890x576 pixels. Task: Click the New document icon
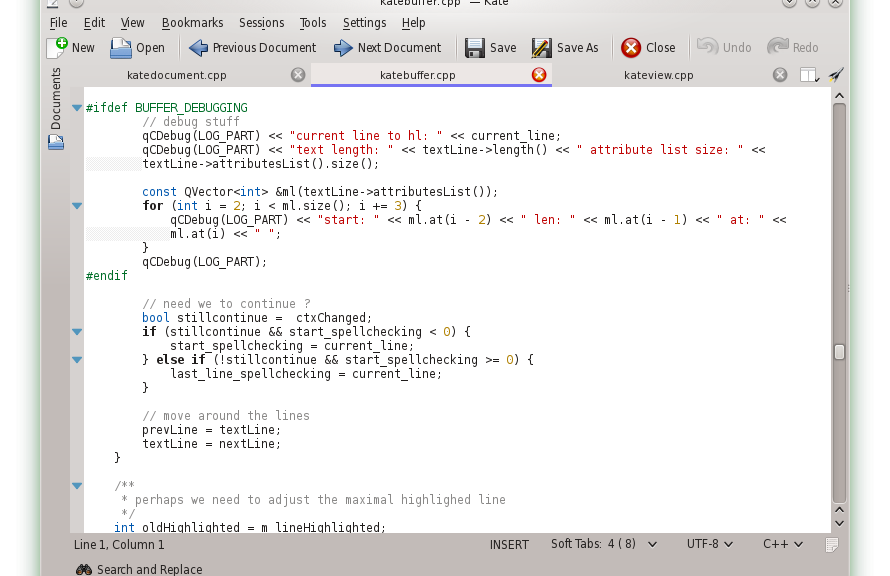[x=57, y=47]
